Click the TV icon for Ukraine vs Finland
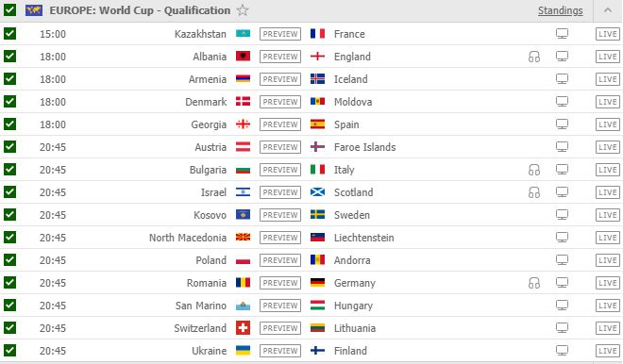The height and width of the screenshot is (364, 623). click(x=562, y=351)
